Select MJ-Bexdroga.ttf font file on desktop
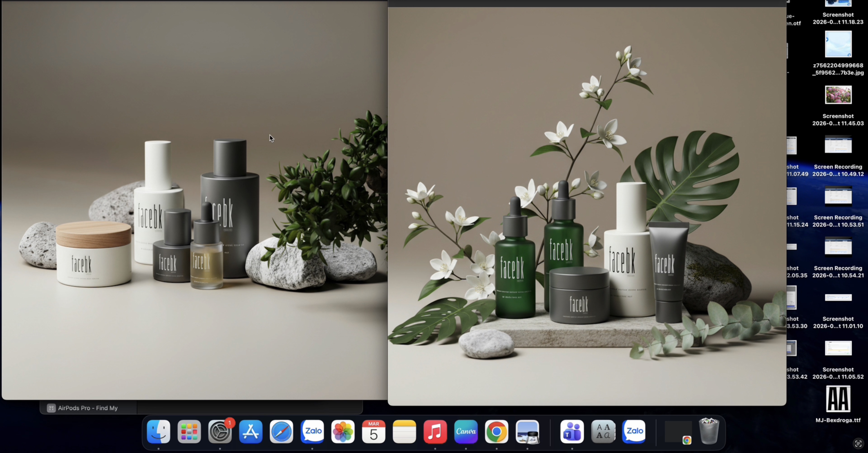 [x=838, y=399]
